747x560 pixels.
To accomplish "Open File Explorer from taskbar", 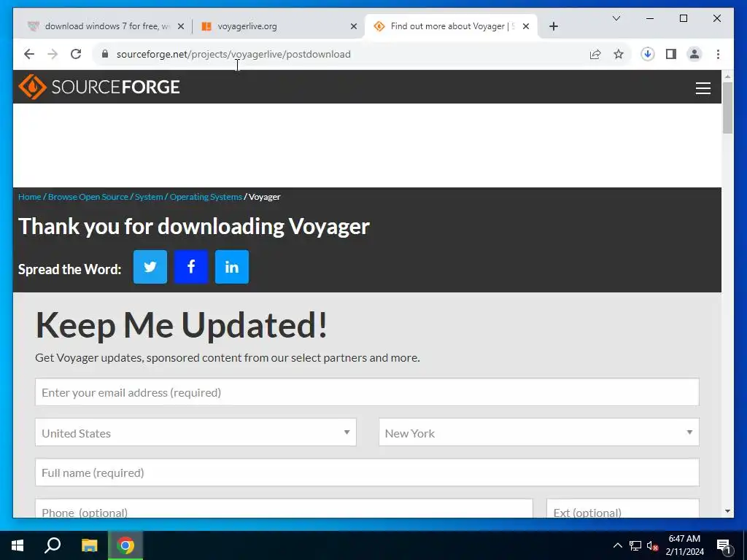I will click(x=89, y=545).
